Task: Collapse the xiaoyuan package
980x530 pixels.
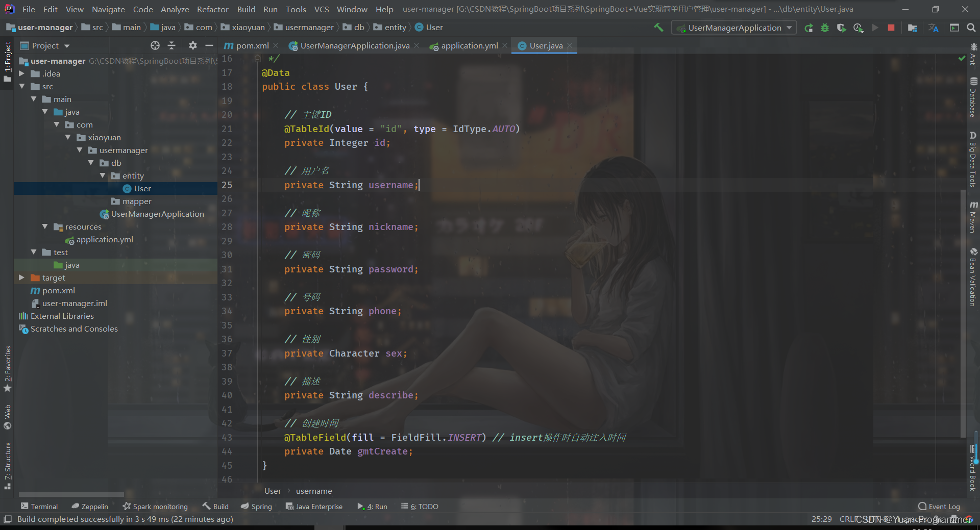Action: coord(68,137)
